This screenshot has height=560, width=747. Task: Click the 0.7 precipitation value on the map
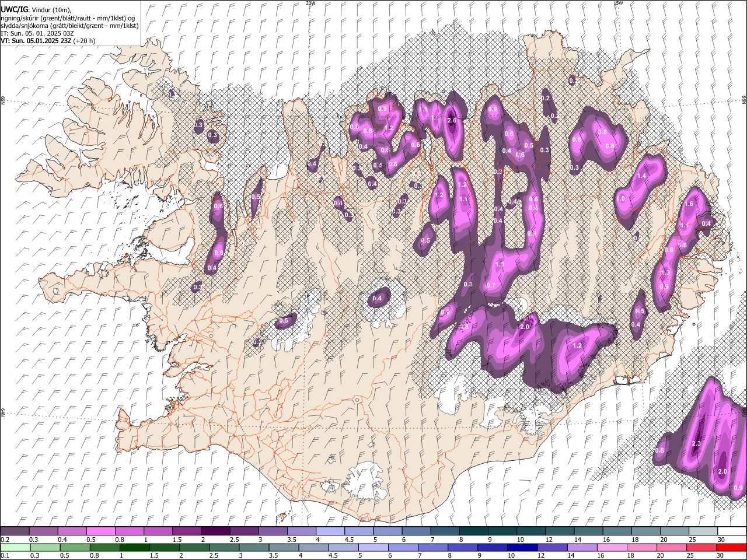point(491,285)
